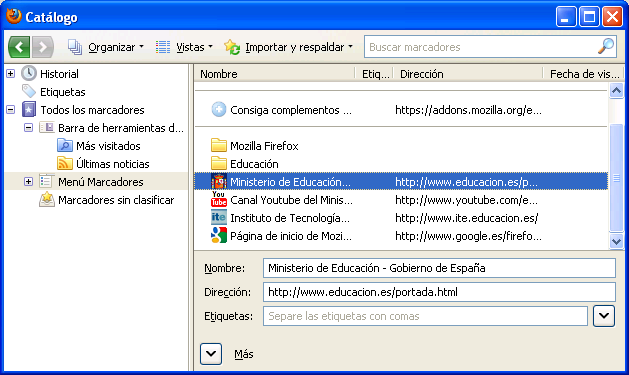Select the Mozilla Firefox folder row
Screen dimensions: 629x375
[x=401, y=146]
